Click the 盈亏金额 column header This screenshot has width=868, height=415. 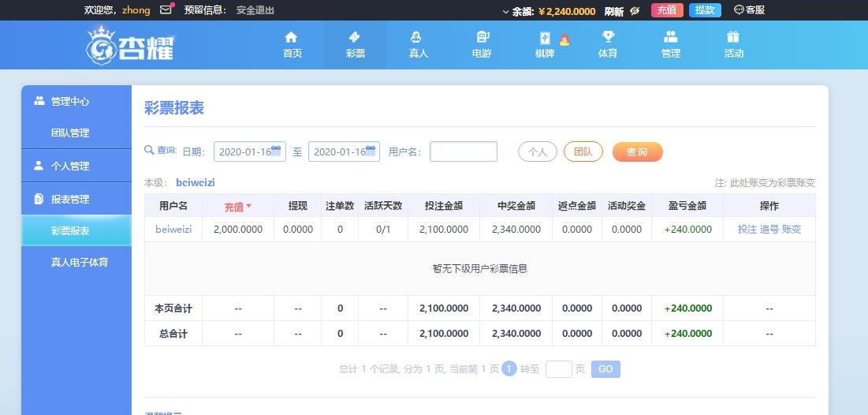(x=687, y=206)
